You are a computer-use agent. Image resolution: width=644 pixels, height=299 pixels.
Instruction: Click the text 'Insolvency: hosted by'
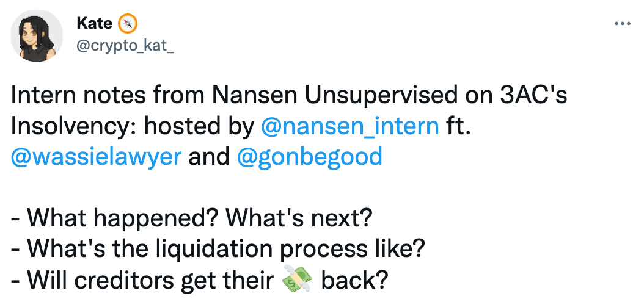coord(133,127)
